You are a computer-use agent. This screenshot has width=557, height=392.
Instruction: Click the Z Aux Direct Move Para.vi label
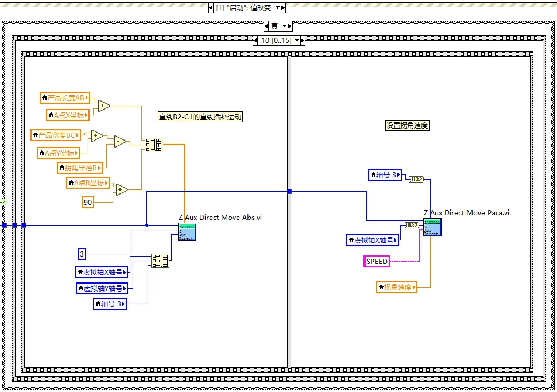(x=466, y=213)
